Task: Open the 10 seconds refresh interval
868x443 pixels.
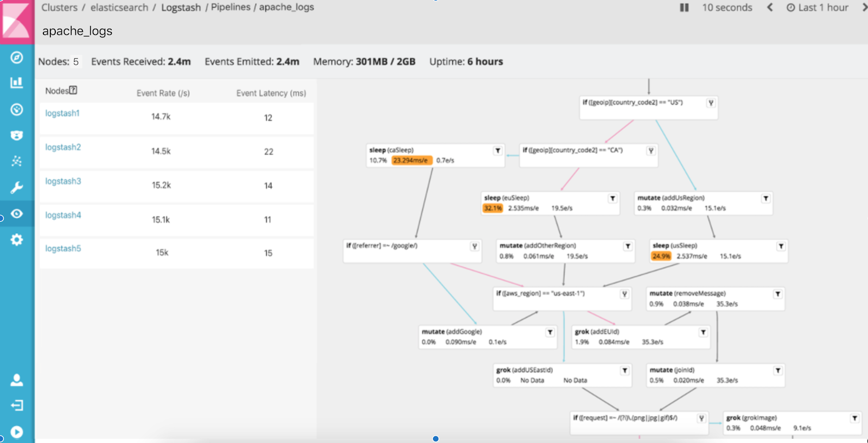Action: click(x=727, y=8)
